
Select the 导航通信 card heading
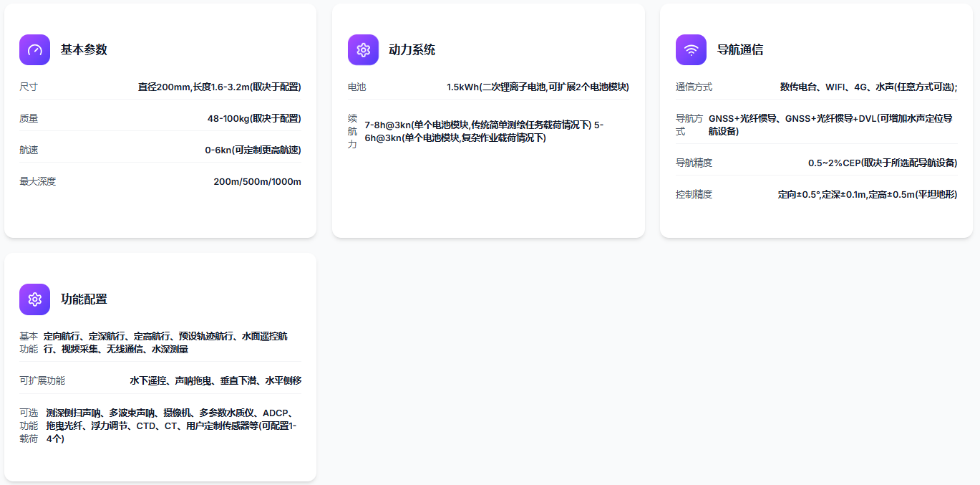click(739, 50)
